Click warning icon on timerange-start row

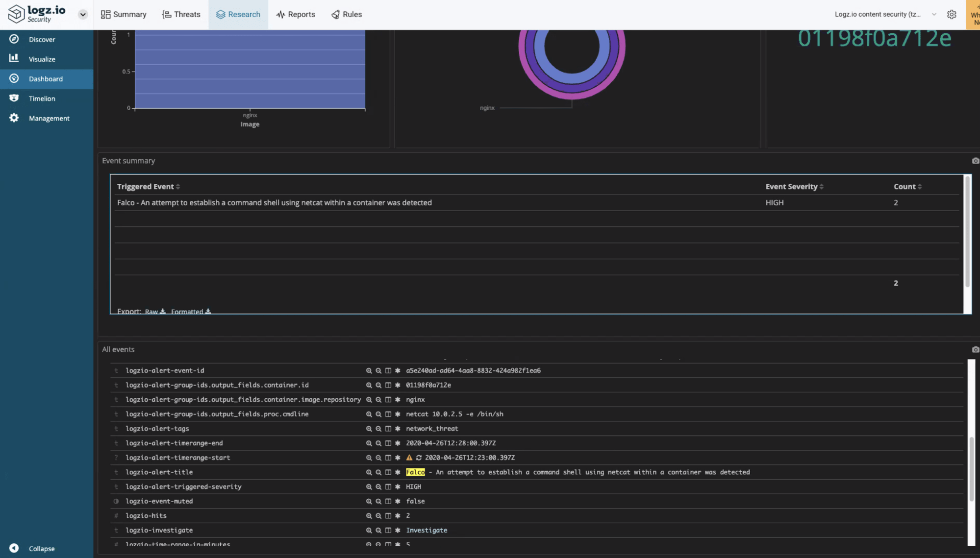tap(409, 458)
